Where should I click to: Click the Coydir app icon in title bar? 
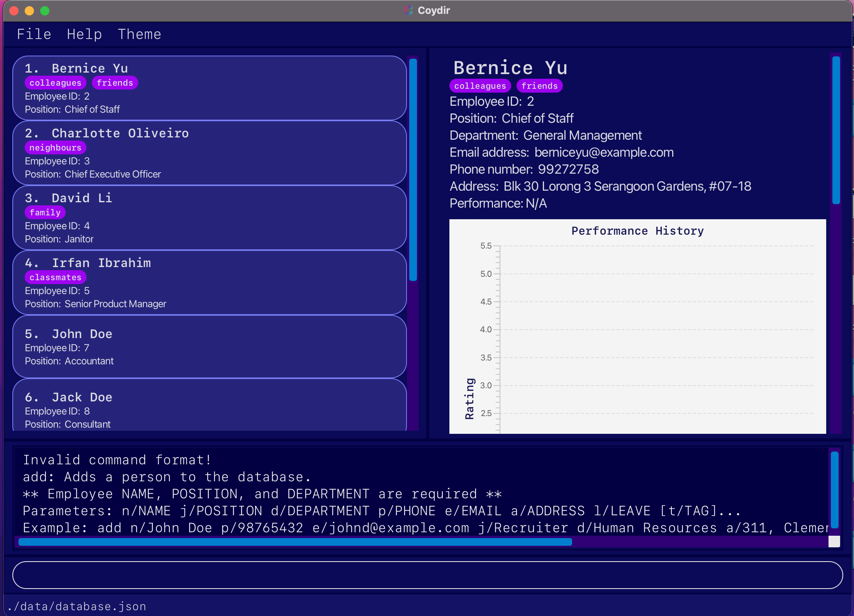(x=408, y=10)
